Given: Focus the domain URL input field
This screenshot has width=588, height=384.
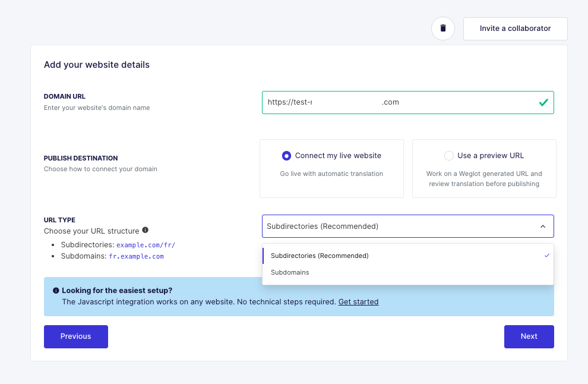Looking at the screenshot, I should pyautogui.click(x=407, y=102).
